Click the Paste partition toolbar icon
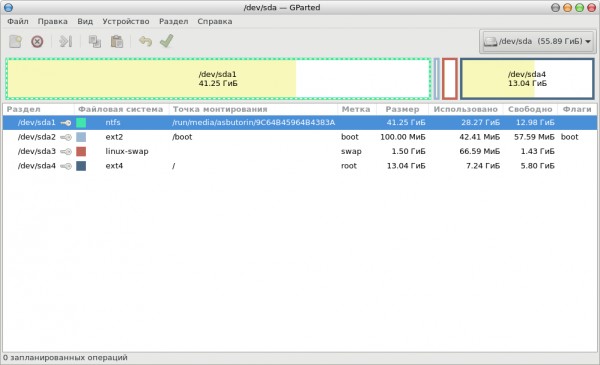The image size is (600, 365). 117,41
